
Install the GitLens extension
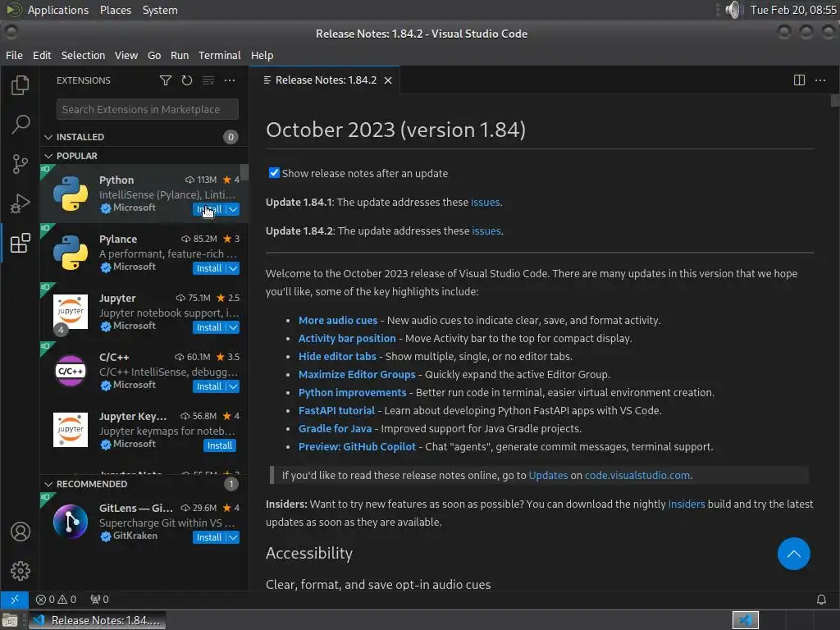click(209, 537)
